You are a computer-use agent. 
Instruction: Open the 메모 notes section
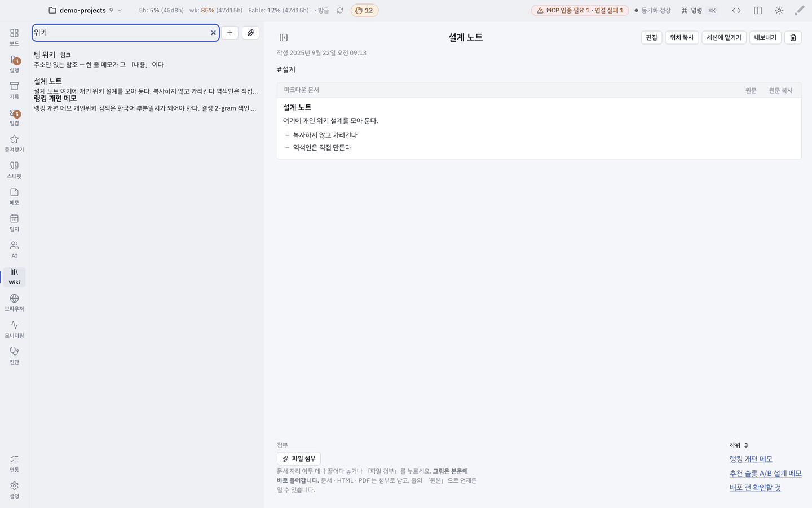click(x=14, y=196)
